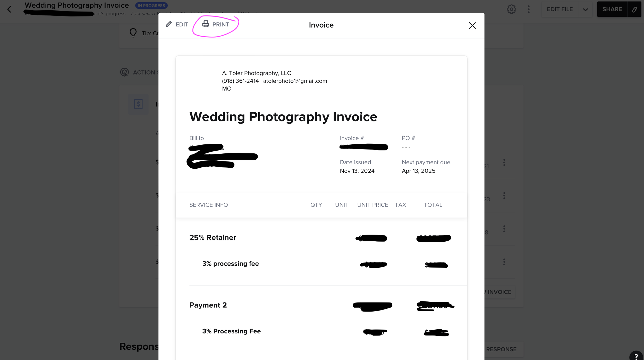Open the settings gear in the top bar
644x360 pixels.
pos(511,9)
